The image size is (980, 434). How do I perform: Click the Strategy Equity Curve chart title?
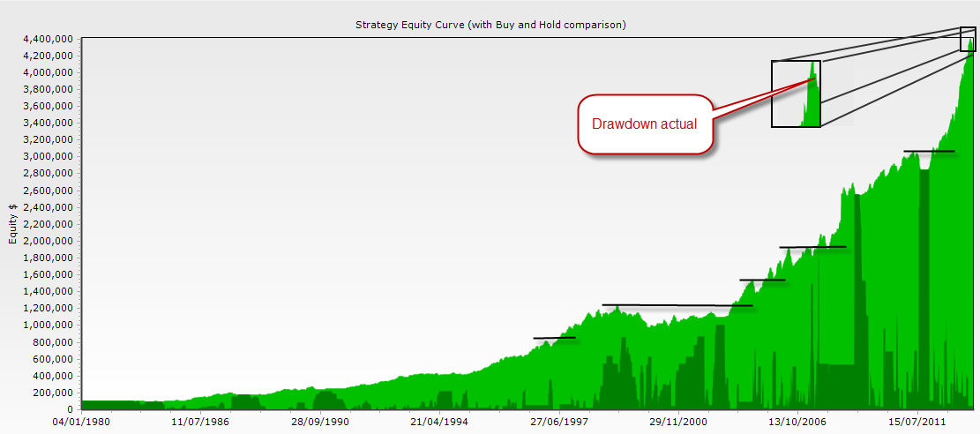tap(490, 25)
